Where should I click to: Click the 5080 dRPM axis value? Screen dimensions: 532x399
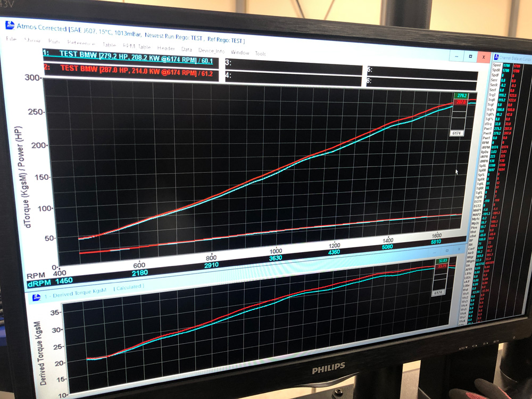[387, 247]
